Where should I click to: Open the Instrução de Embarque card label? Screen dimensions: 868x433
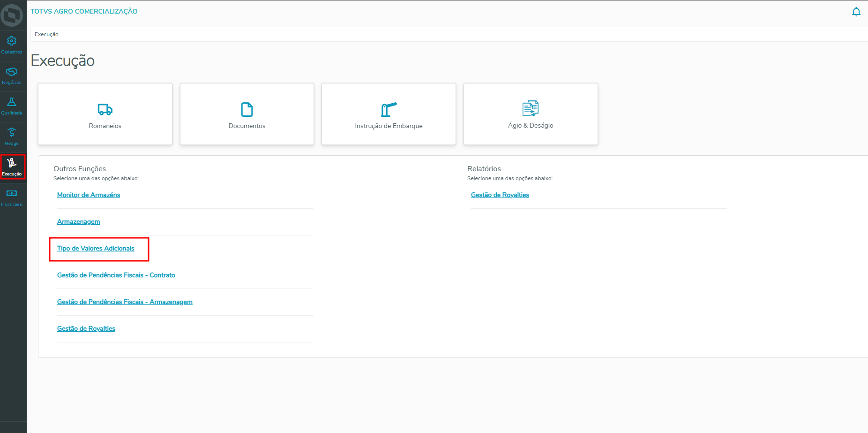pos(389,126)
